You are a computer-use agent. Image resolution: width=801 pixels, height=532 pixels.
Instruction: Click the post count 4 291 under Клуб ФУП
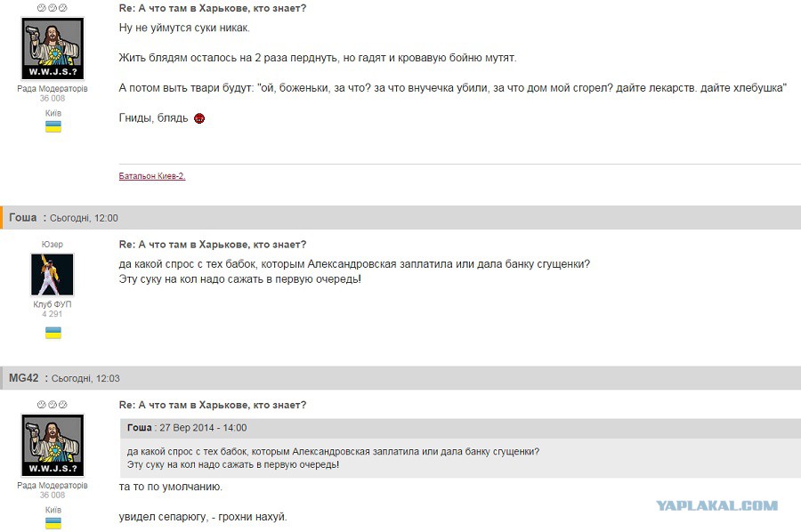point(53,314)
